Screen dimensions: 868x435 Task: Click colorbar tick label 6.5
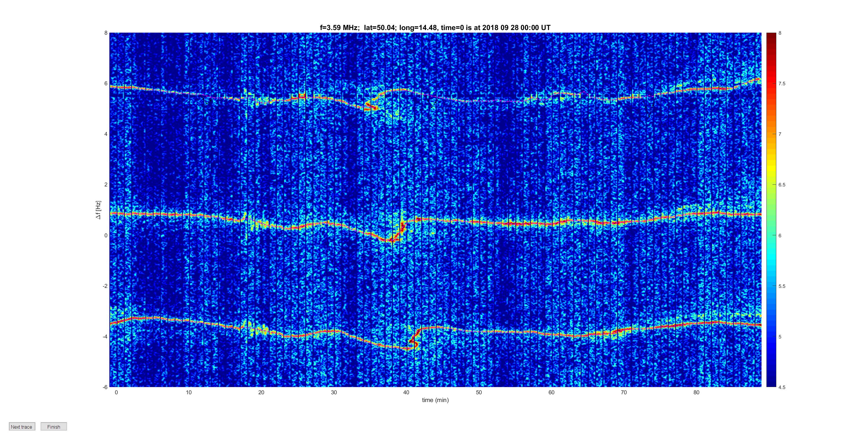point(782,185)
